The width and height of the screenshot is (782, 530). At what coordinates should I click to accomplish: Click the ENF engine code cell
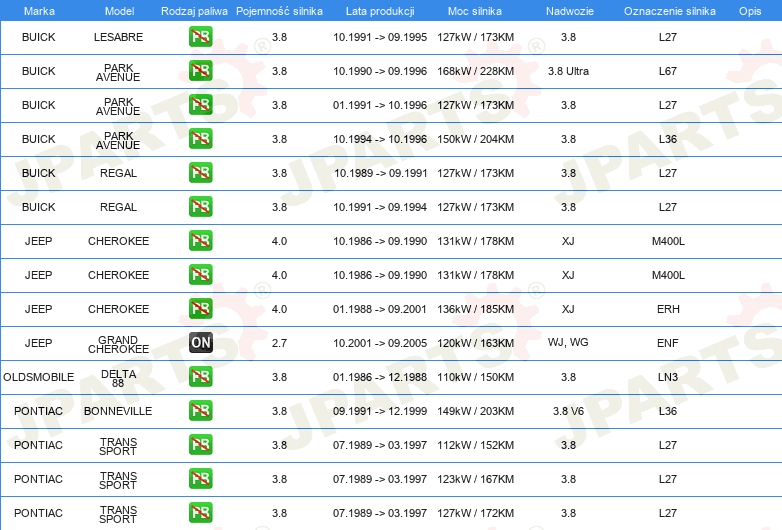[x=668, y=343]
